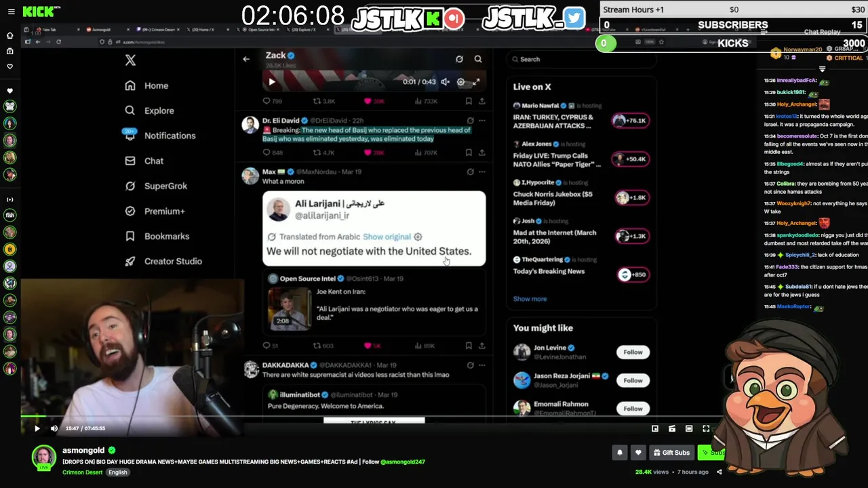Expand embedded tweet video to fullscreen
This screenshot has height=488, width=868.
[476, 82]
